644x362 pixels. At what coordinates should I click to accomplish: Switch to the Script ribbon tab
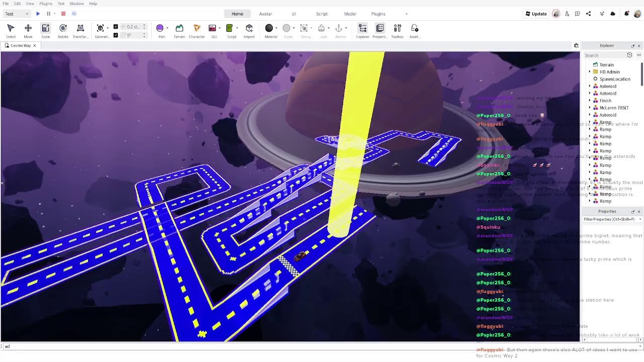pyautogui.click(x=322, y=14)
